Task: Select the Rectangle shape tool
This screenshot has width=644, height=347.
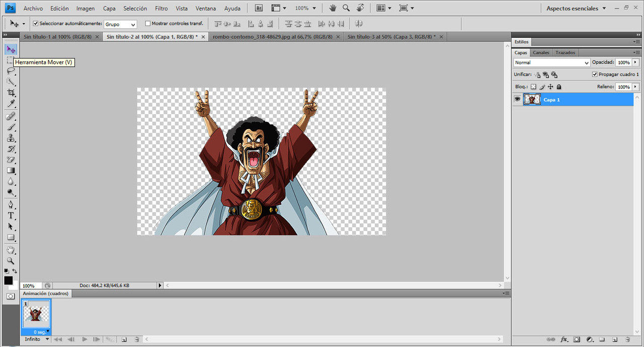Action: point(11,238)
